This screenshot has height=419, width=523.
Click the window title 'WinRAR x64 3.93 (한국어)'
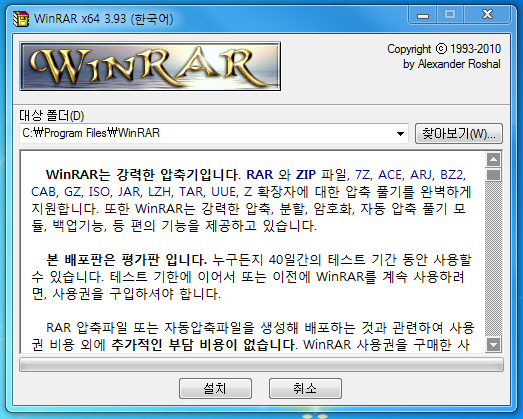[103, 19]
